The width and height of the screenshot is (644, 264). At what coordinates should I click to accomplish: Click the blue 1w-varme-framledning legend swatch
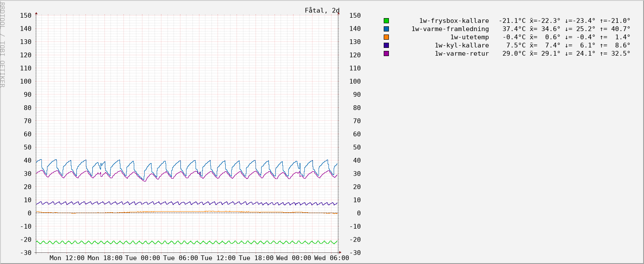pos(386,29)
